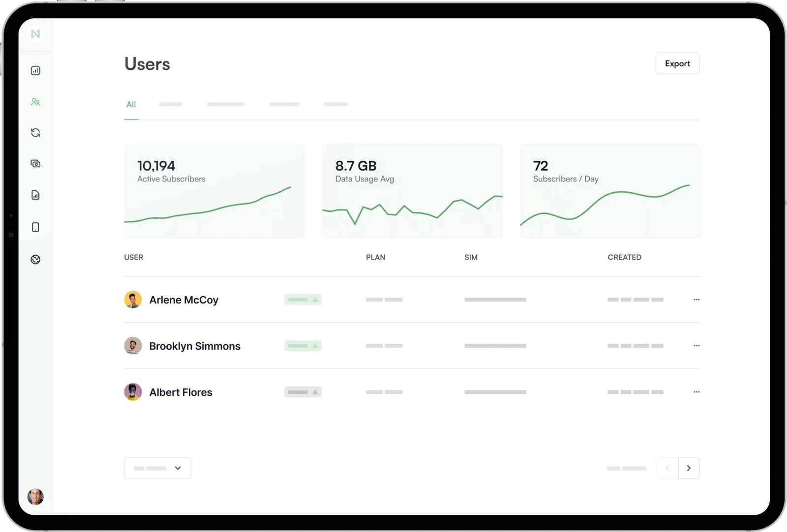Open more options for Arlene McCoy

pyautogui.click(x=696, y=299)
